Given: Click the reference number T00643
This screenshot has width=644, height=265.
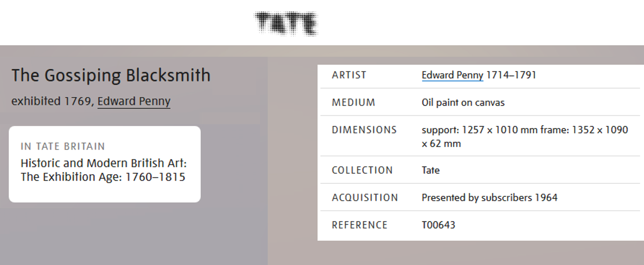Looking at the screenshot, I should (438, 225).
